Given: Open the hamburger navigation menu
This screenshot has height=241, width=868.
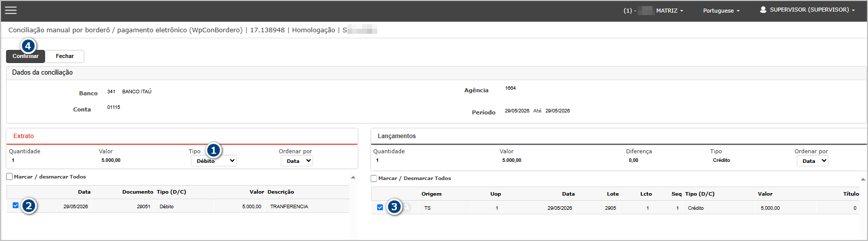Looking at the screenshot, I should (11, 10).
